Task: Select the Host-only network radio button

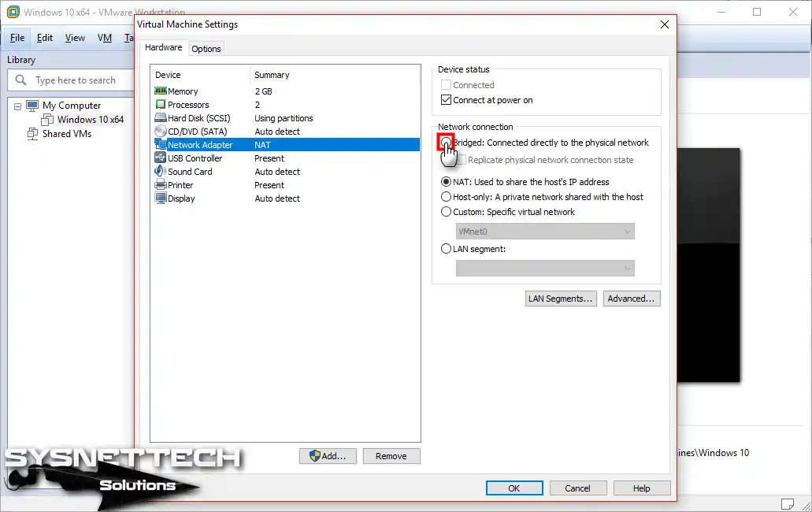Action: pyautogui.click(x=446, y=197)
